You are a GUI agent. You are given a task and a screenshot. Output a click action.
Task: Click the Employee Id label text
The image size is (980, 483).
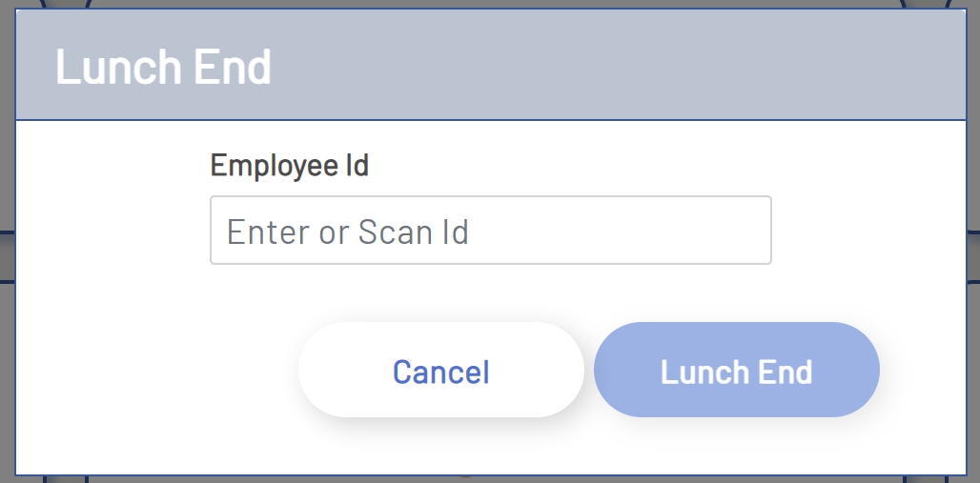coord(289,166)
